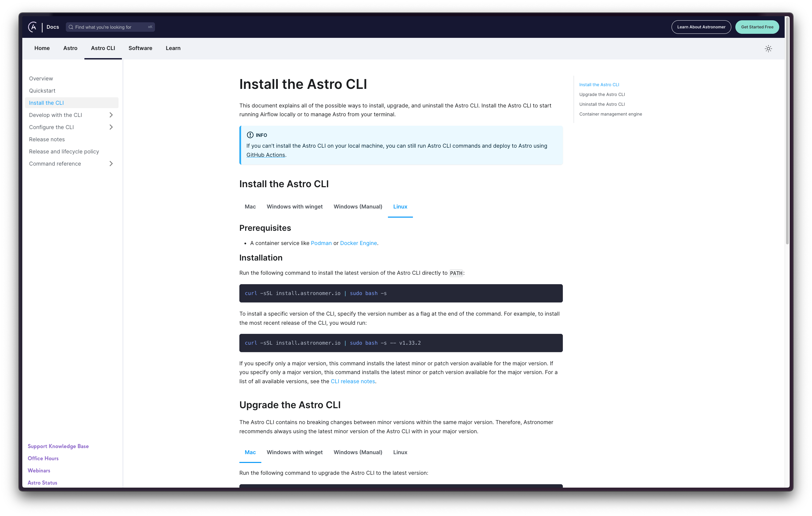
Task: Focus the docs search field
Action: [x=110, y=27]
